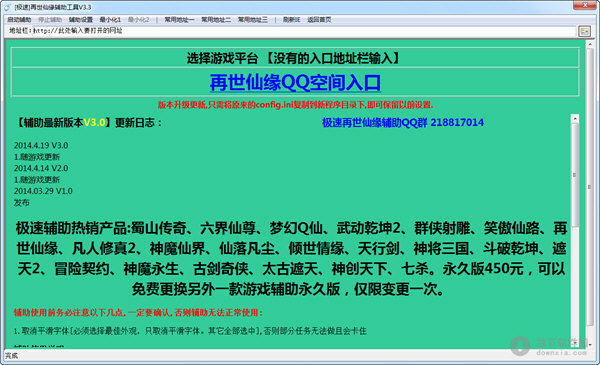This screenshot has height=365, width=600.
Task: Click the 完成 status bar text
Action: point(11,356)
